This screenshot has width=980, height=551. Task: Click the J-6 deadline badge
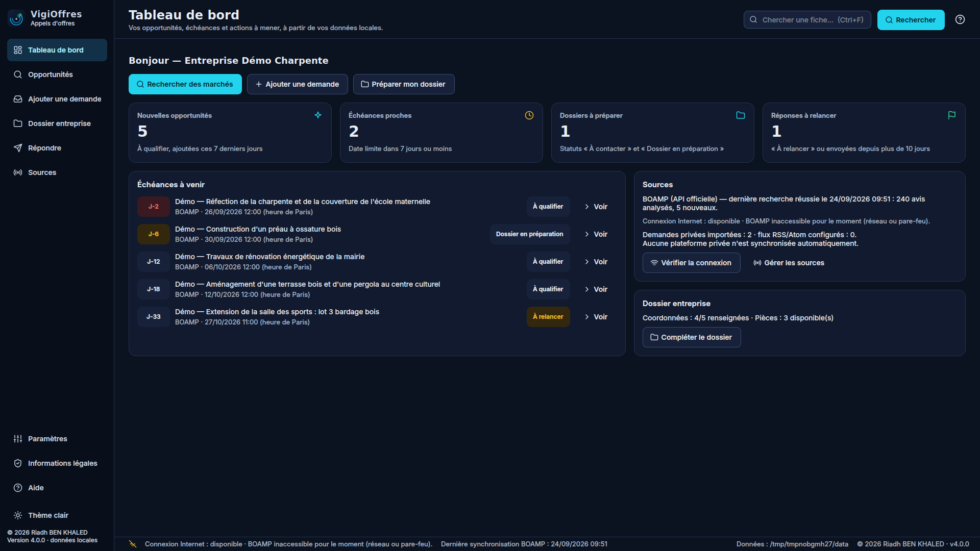(154, 234)
